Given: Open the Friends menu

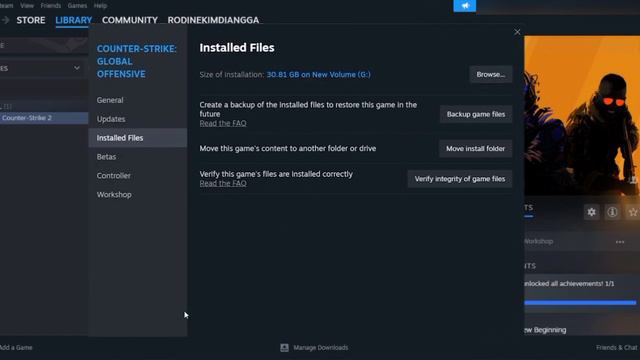Looking at the screenshot, I should (51, 6).
